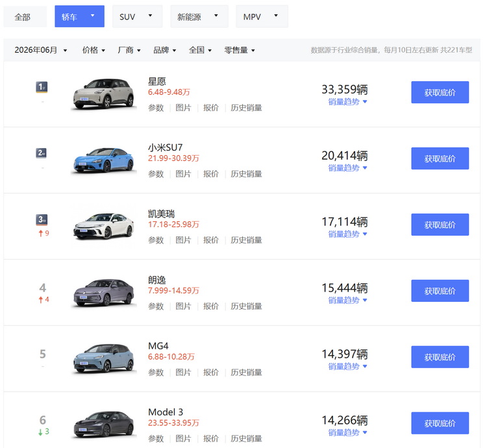Expand the 品牌 brand filter
Viewport: 487px width, 448px height.
[x=165, y=50]
